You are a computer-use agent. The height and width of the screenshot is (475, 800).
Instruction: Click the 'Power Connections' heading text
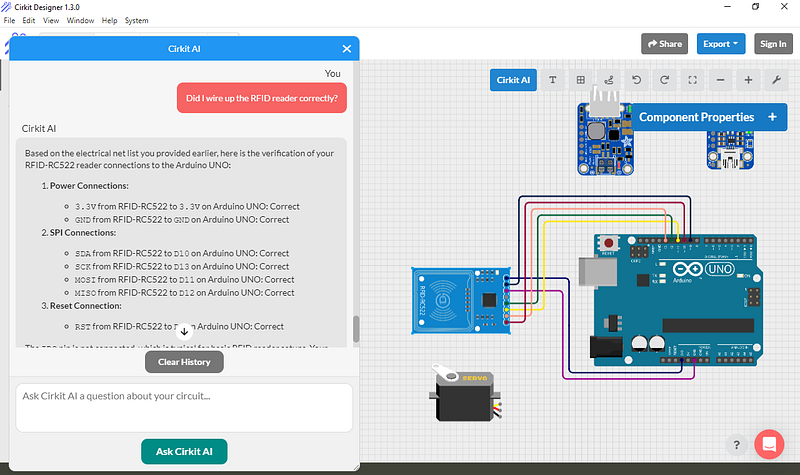(x=89, y=186)
